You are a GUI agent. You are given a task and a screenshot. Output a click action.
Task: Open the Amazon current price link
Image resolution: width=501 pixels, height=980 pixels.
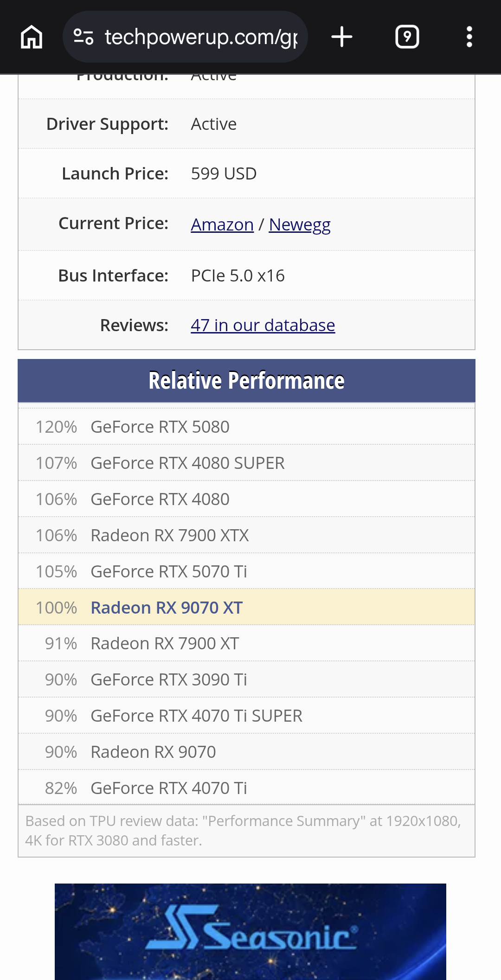coord(222,224)
